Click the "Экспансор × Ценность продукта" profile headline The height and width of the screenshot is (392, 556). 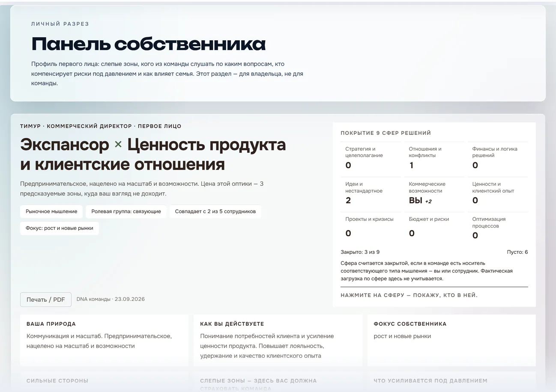[153, 154]
